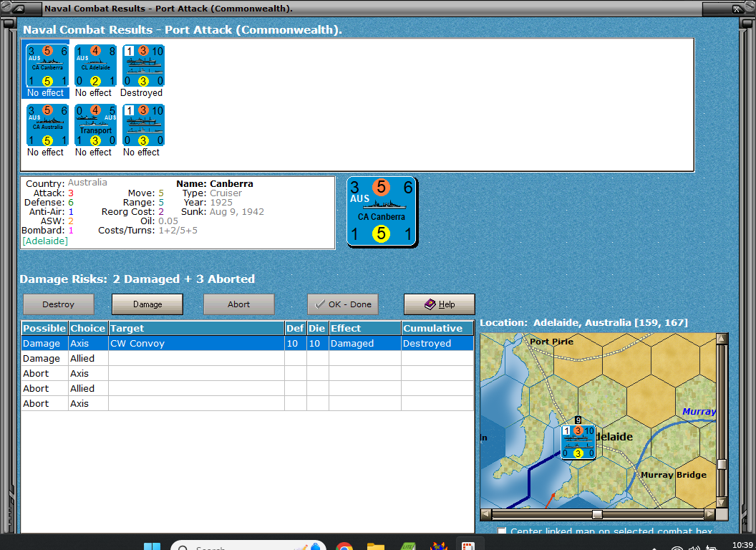The height and width of the screenshot is (550, 756).
Task: Click the taskbar Search box
Action: [248, 546]
